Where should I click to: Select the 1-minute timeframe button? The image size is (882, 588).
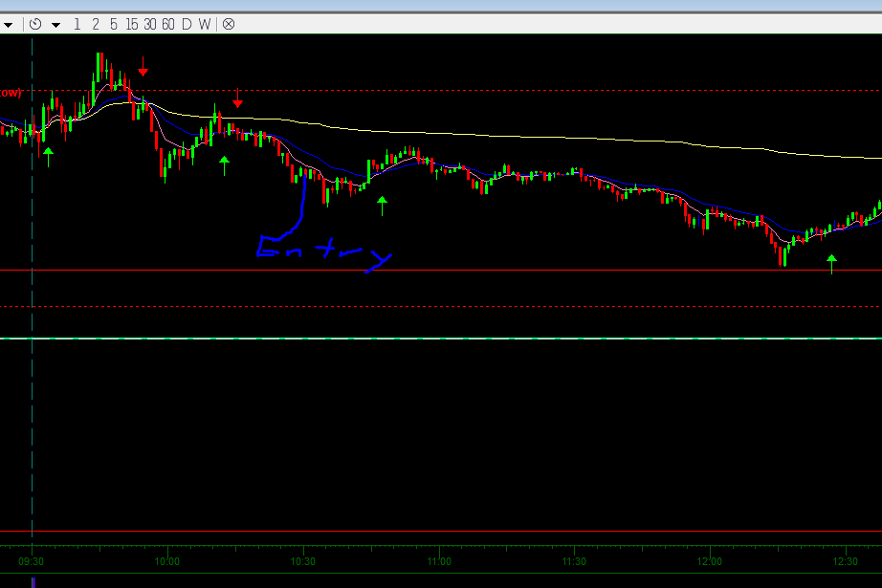click(77, 24)
